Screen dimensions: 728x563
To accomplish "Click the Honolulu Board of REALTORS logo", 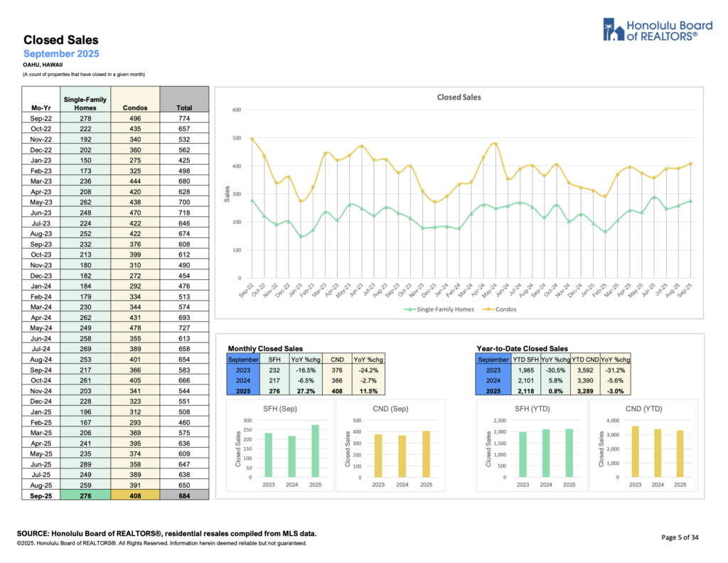I will click(650, 31).
